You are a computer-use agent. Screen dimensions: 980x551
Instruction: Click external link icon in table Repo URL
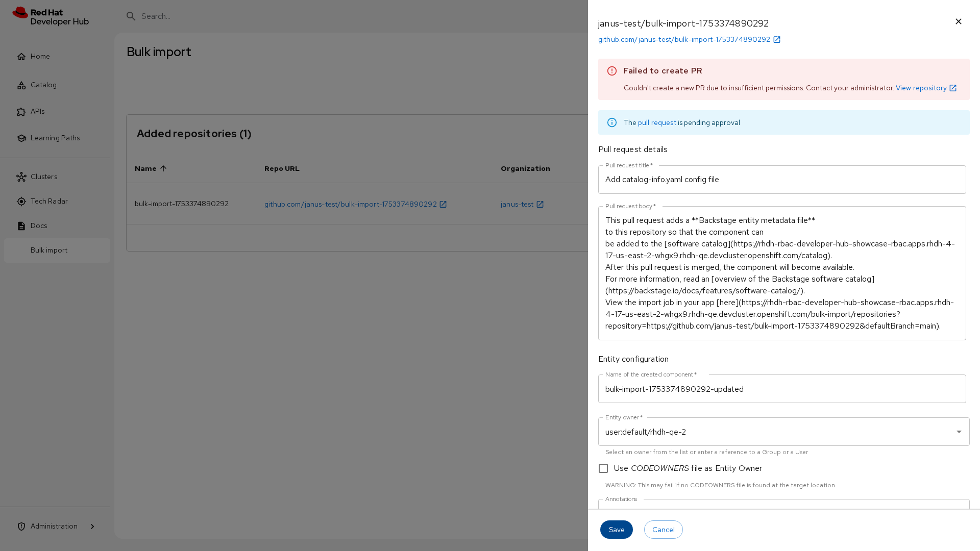pyautogui.click(x=443, y=205)
